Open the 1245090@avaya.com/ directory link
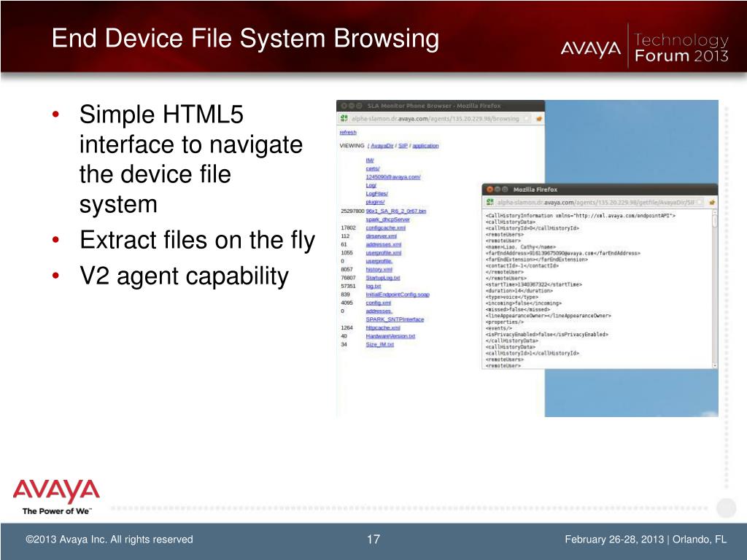The height and width of the screenshot is (560, 747). [x=393, y=177]
